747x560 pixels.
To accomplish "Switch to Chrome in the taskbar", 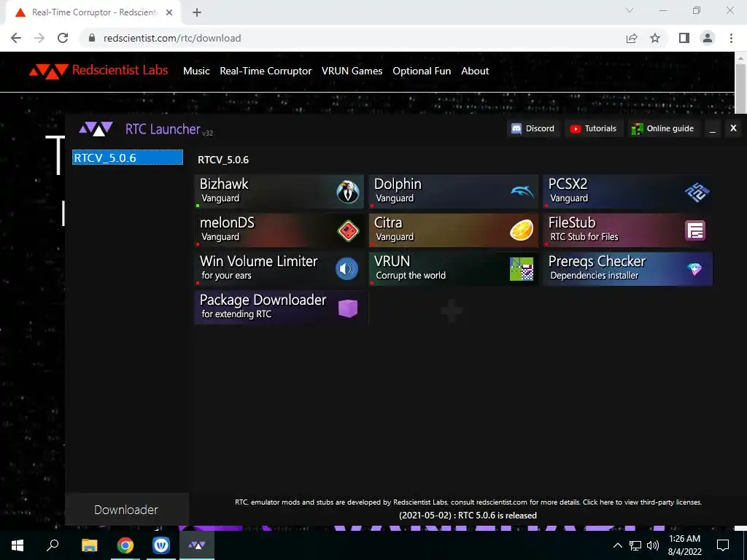I will point(125,545).
